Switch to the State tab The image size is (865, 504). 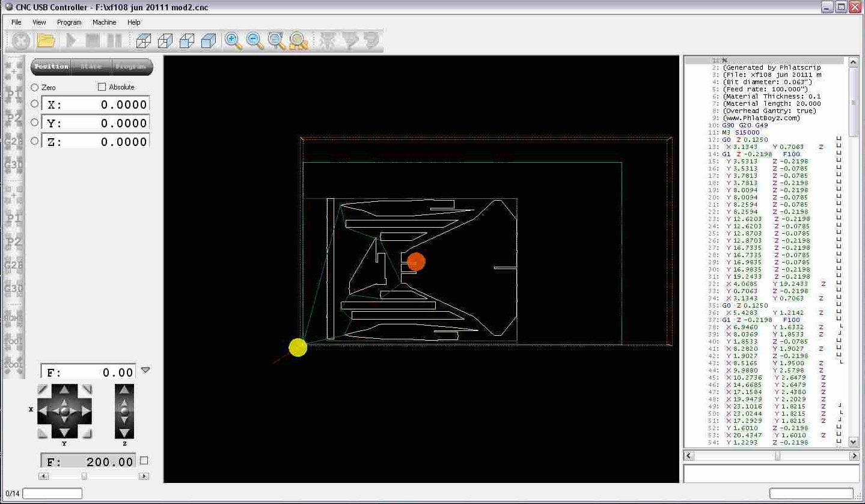point(91,67)
